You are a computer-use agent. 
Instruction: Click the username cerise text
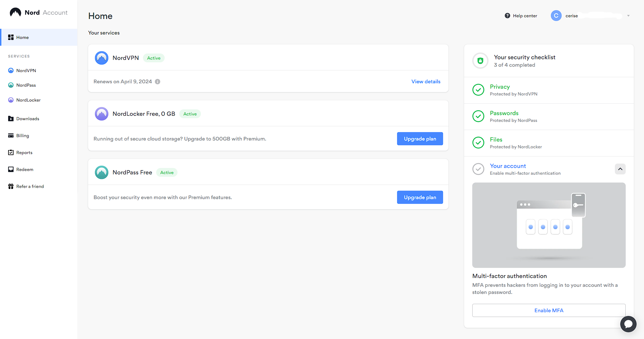[x=572, y=16]
